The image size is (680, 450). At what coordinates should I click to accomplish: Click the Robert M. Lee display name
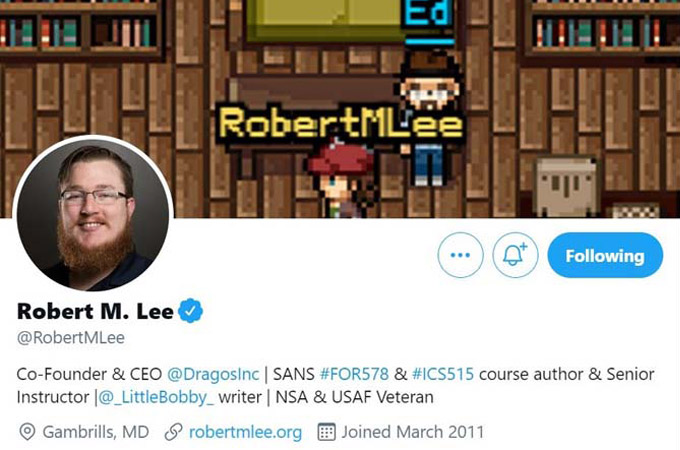95,311
